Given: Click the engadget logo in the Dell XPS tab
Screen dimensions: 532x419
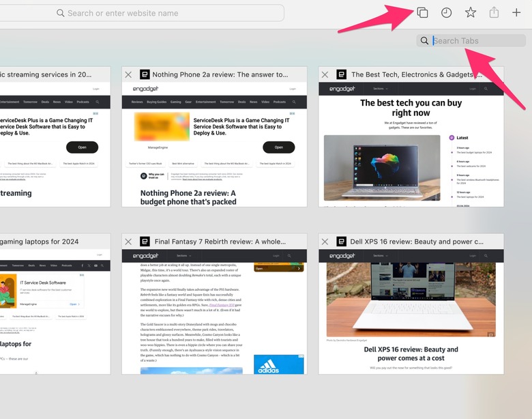Looking at the screenshot, I should [x=342, y=256].
